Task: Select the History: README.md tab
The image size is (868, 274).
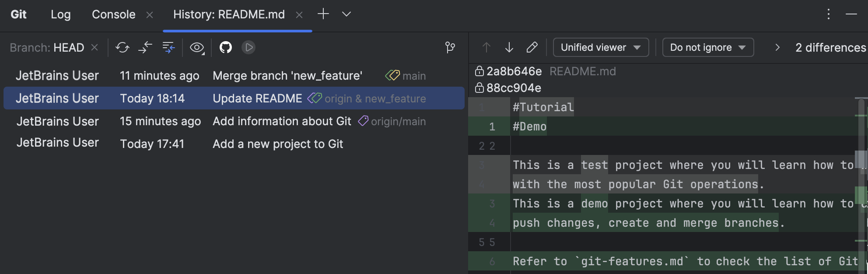Action: tap(229, 14)
